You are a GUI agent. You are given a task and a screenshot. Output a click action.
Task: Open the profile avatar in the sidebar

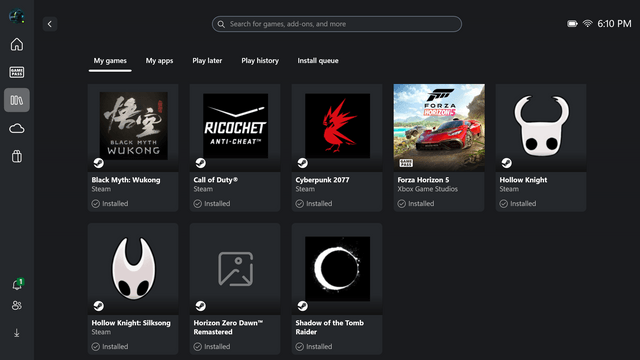tap(17, 16)
